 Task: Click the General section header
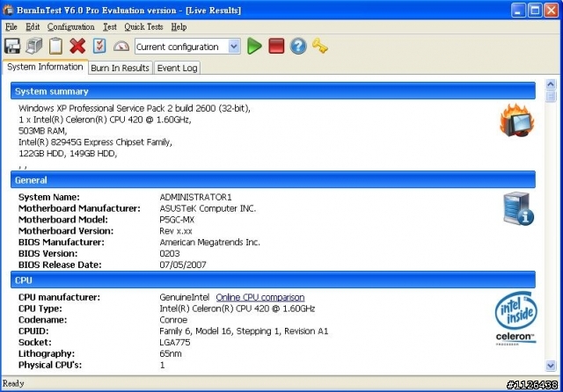273,179
